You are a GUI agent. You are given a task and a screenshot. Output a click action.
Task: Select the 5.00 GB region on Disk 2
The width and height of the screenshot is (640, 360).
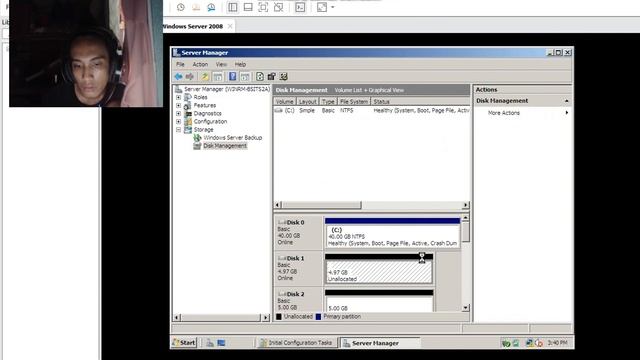point(379,301)
